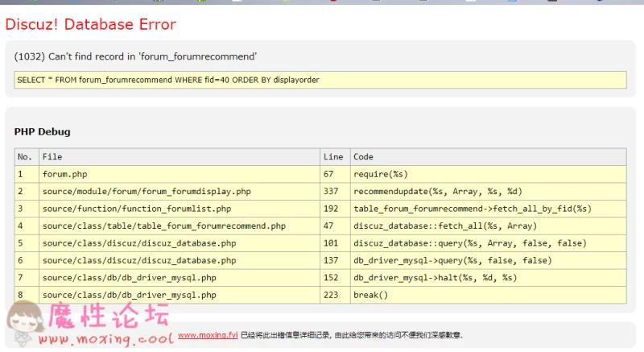644x352 pixels.
Task: Select the 'discuz_database::fetch_all(%s, Array)' code
Action: [x=445, y=226]
